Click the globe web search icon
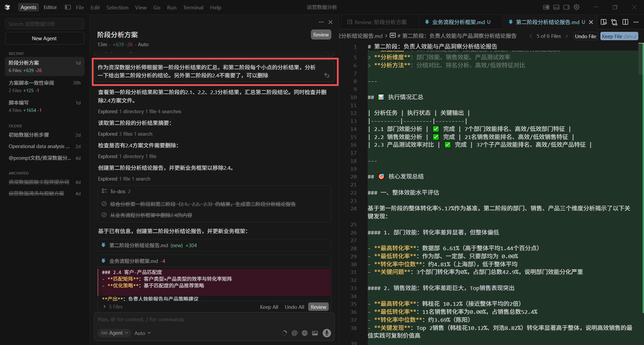 (305, 332)
